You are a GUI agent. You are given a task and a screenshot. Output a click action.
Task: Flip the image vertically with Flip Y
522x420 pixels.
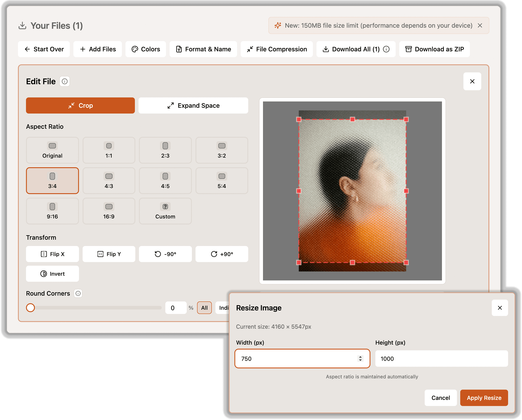click(109, 254)
